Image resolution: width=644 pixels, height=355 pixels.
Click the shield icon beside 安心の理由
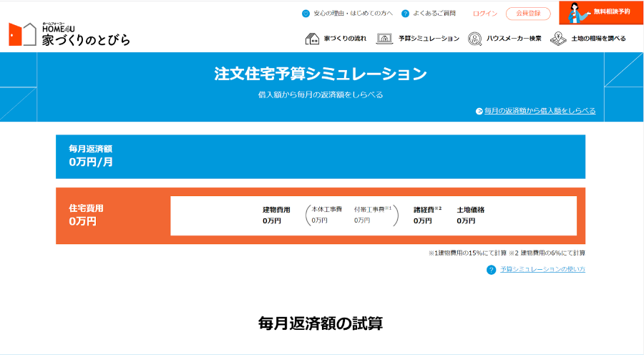pyautogui.click(x=306, y=14)
